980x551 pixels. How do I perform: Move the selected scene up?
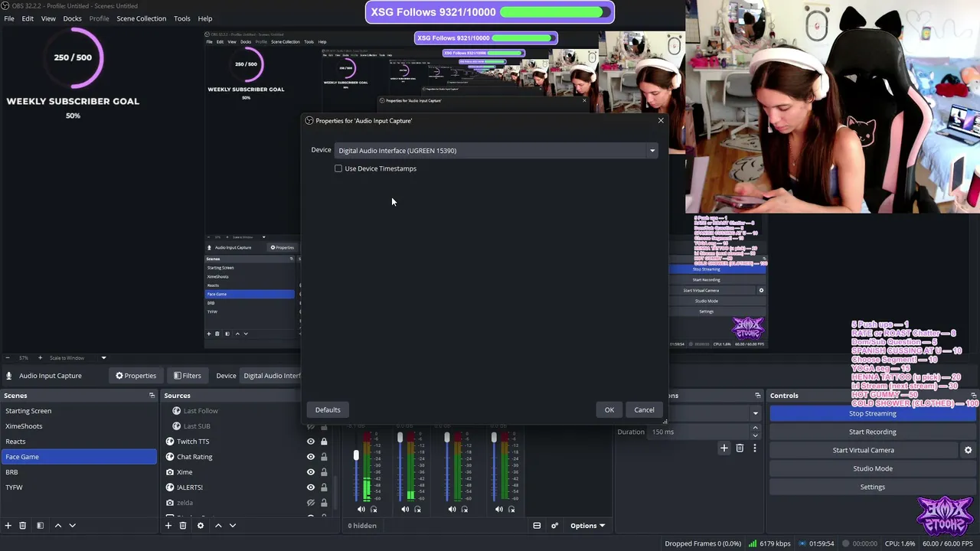click(x=57, y=526)
